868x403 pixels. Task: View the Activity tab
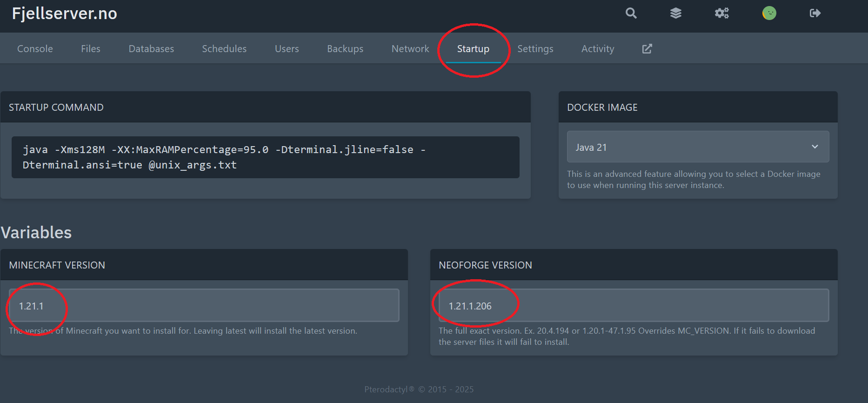click(598, 48)
